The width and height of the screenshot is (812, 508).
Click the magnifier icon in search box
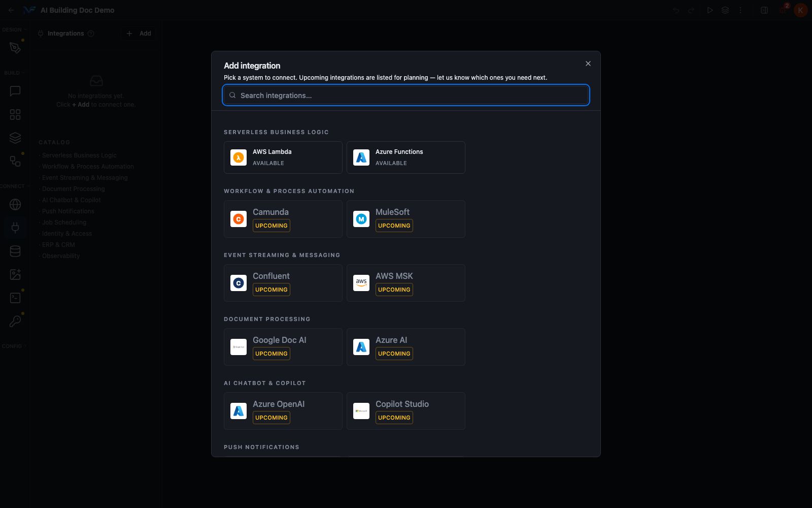click(232, 95)
